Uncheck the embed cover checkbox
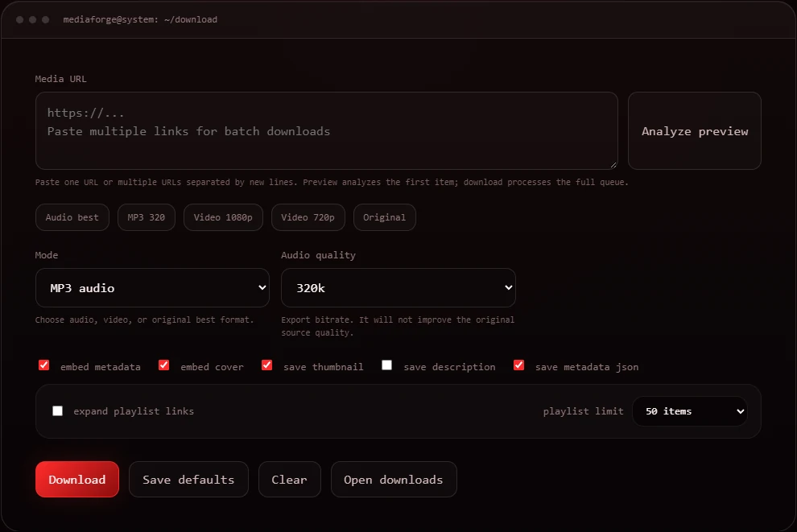 coord(163,365)
